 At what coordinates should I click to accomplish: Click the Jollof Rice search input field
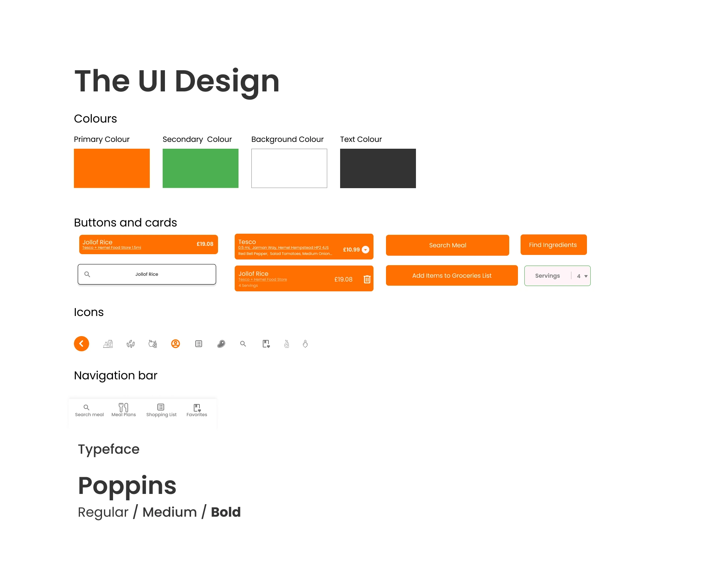click(x=152, y=274)
